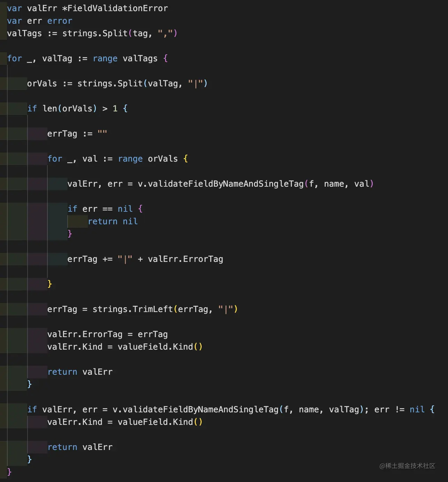
Task: Click the 'var err error' line
Action: [x=40, y=21]
